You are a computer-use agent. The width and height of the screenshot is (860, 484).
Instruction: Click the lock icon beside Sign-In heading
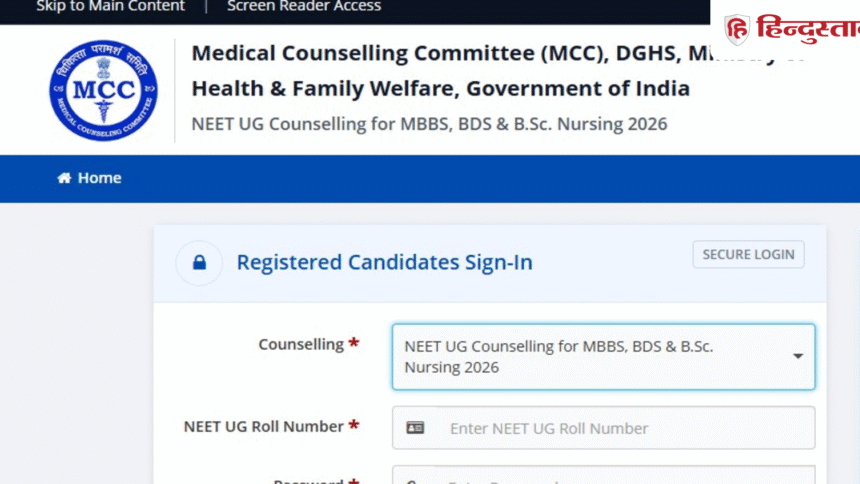pos(199,263)
